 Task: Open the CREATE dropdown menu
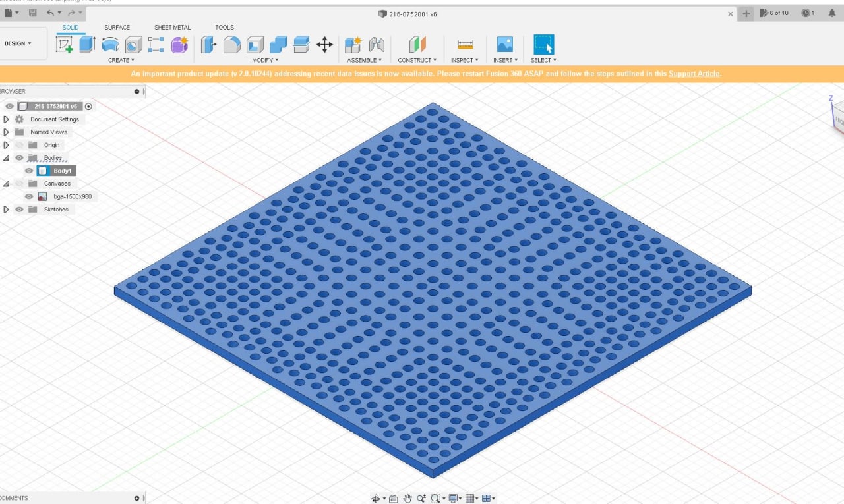121,60
